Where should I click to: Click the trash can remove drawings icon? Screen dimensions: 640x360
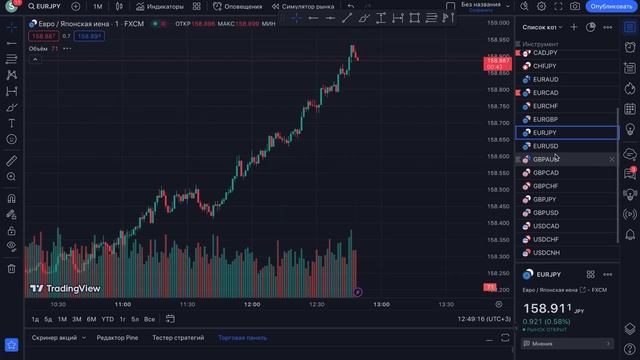(11, 269)
